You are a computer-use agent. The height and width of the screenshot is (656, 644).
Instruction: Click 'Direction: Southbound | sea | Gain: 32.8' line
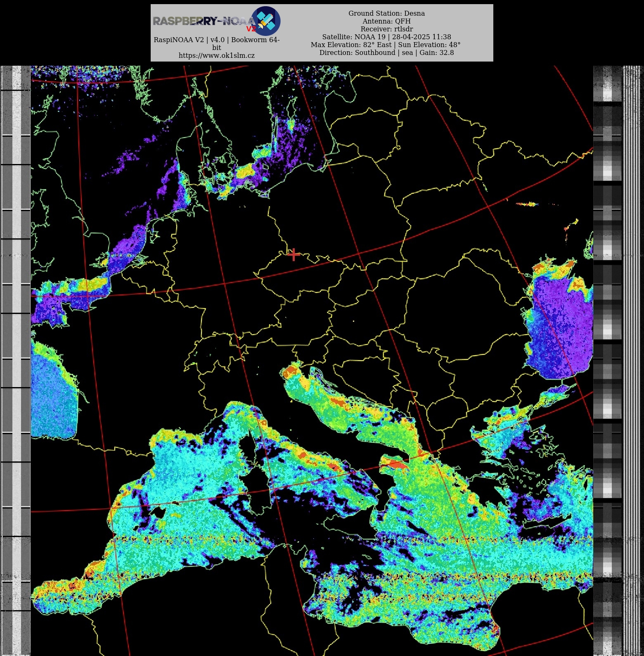[x=386, y=52]
